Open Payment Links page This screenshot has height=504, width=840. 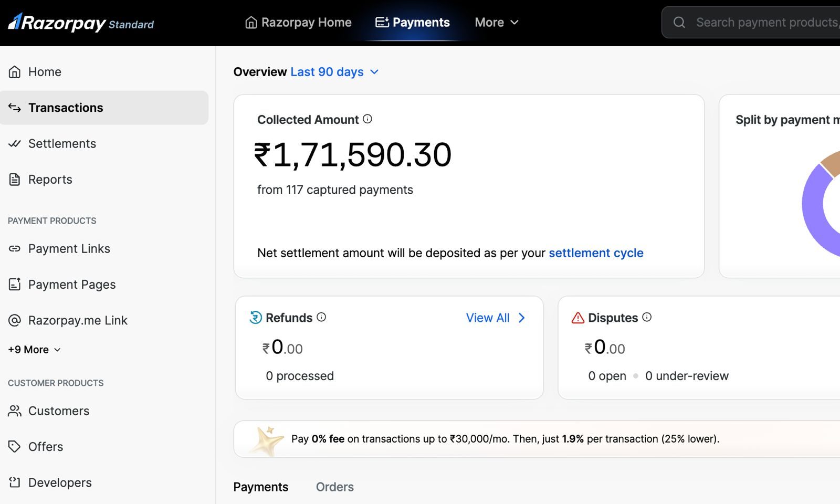point(104,248)
